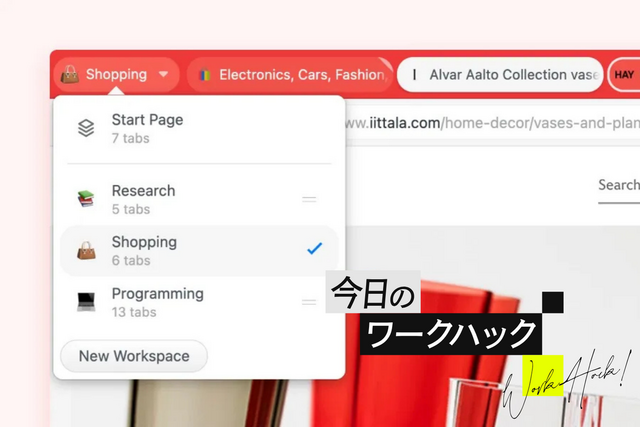The height and width of the screenshot is (427, 640).
Task: Switch to the Research workspace
Action: (199, 200)
